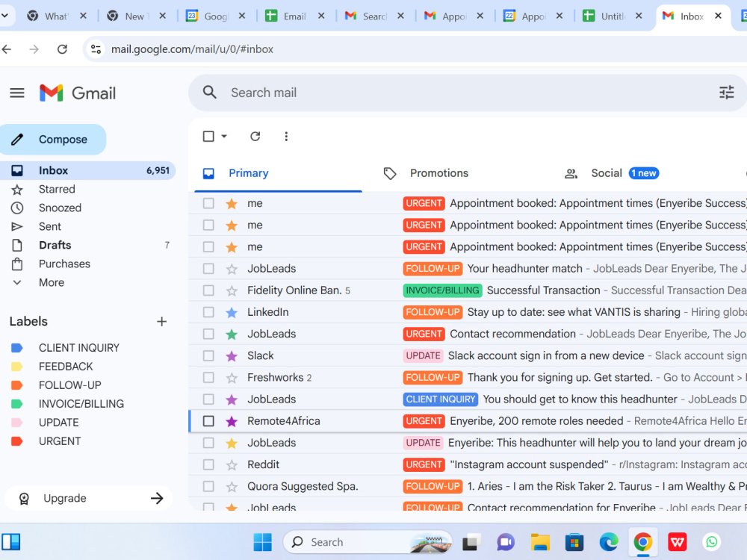Open Microsoft Store from the taskbar
Viewport: 747px width, 560px height.
(574, 542)
